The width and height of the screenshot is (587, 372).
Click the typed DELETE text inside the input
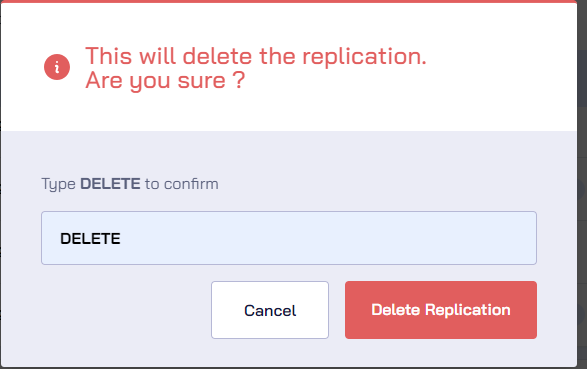[90, 239]
